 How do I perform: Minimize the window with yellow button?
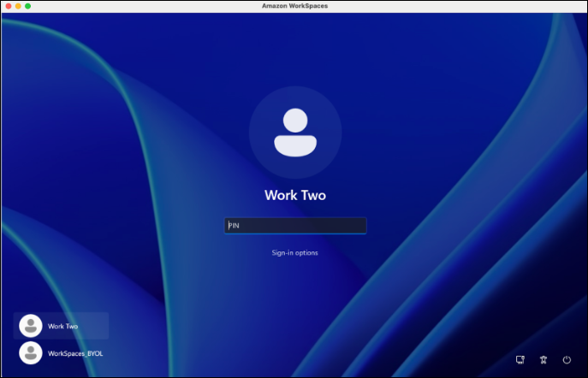coord(17,6)
